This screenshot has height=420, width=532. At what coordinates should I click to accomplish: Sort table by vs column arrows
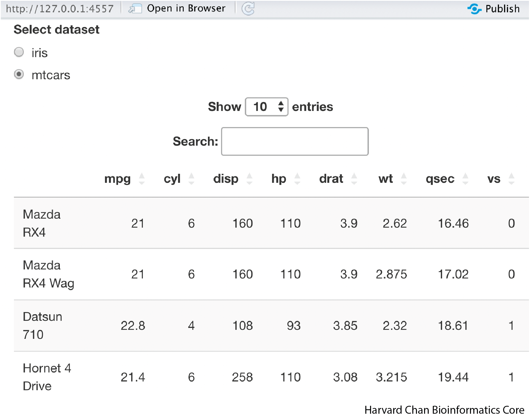[512, 179]
